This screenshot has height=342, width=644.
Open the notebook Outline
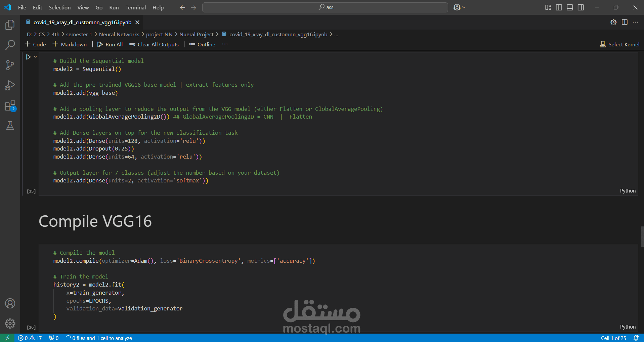coord(202,44)
